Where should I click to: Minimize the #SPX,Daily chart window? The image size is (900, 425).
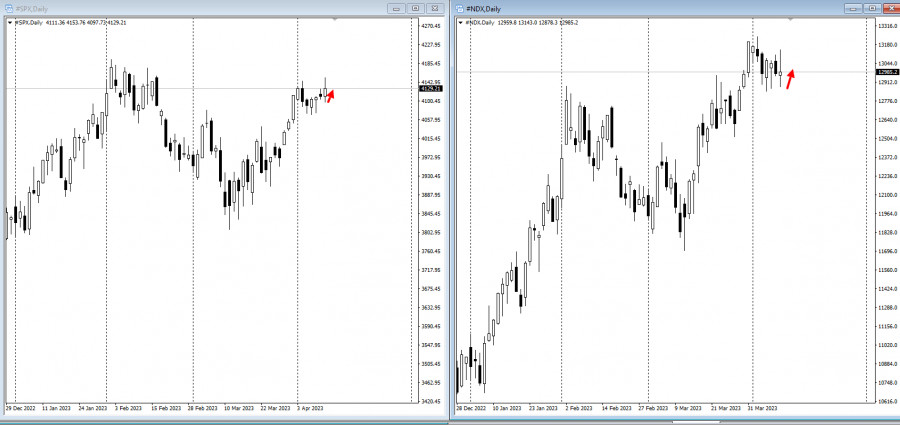pyautogui.click(x=397, y=8)
